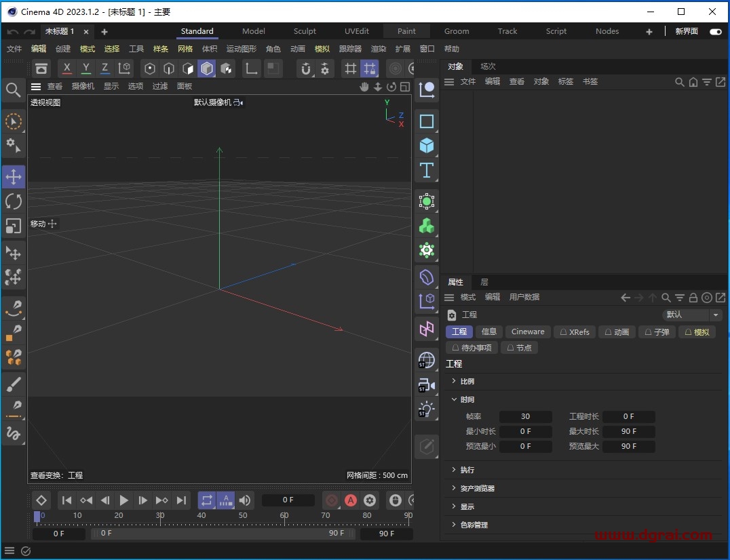Open the 模拟 menu in the menu bar
Viewport: 730px width, 560px height.
tap(322, 48)
